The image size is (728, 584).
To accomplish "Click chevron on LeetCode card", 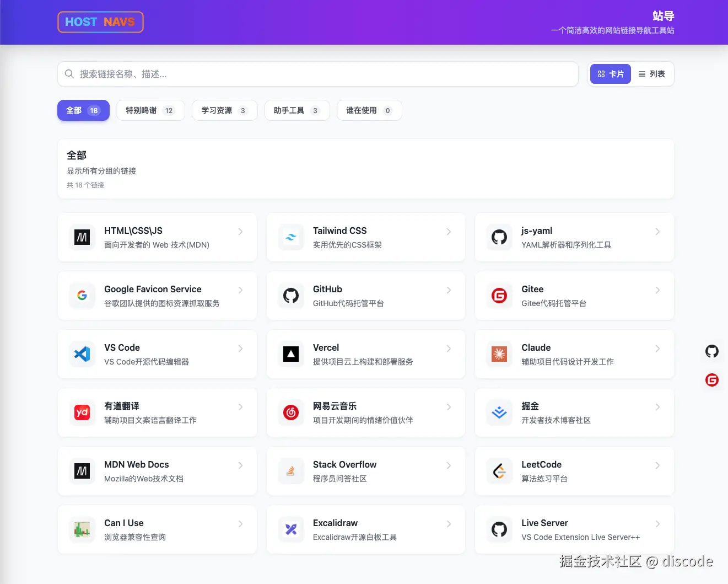I will 657,465.
